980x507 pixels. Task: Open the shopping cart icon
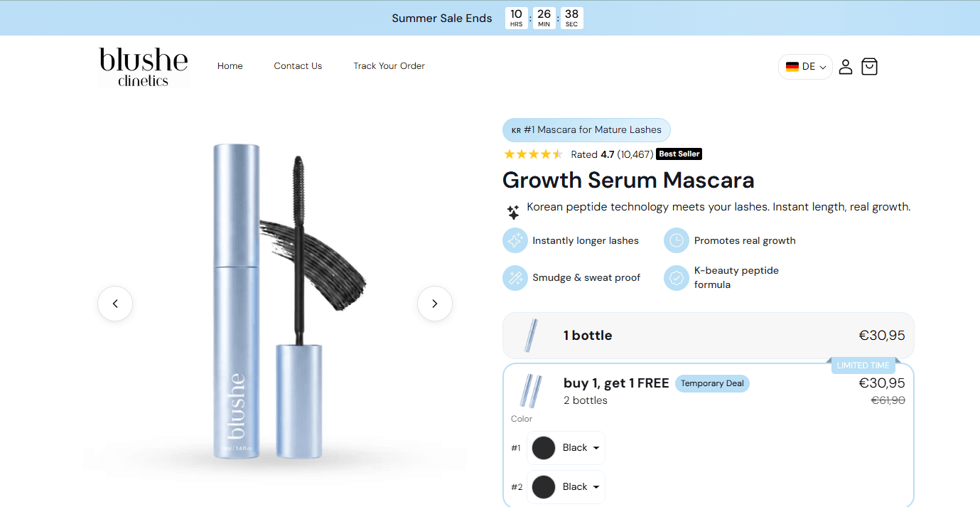869,66
